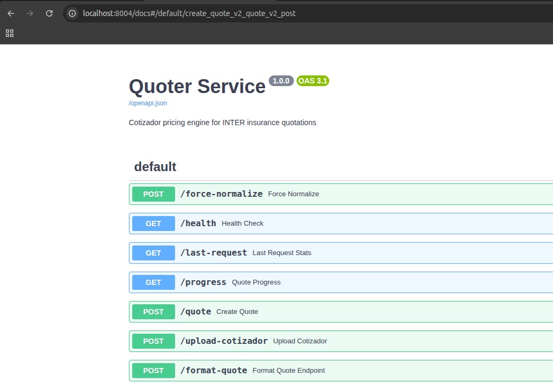Click the OAS 3.1 badge
The height and width of the screenshot is (392, 553).
coord(313,81)
